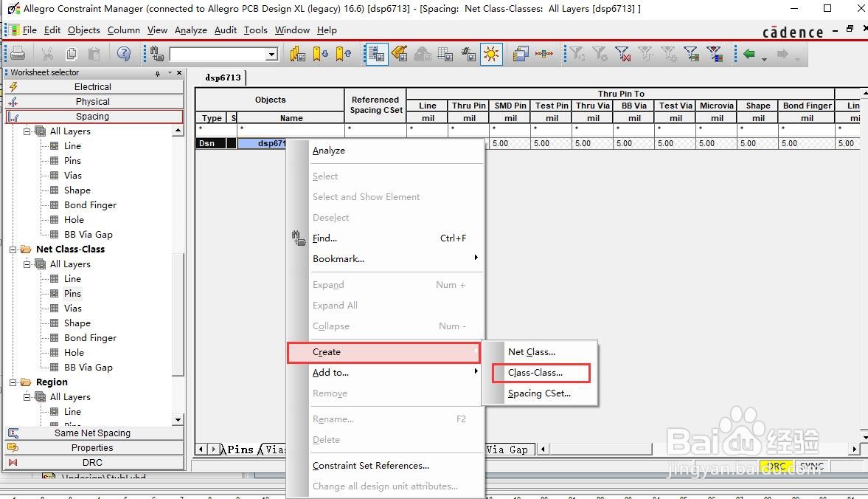Open the Properties worksheet section
The height and width of the screenshot is (499, 868).
pyautogui.click(x=94, y=447)
